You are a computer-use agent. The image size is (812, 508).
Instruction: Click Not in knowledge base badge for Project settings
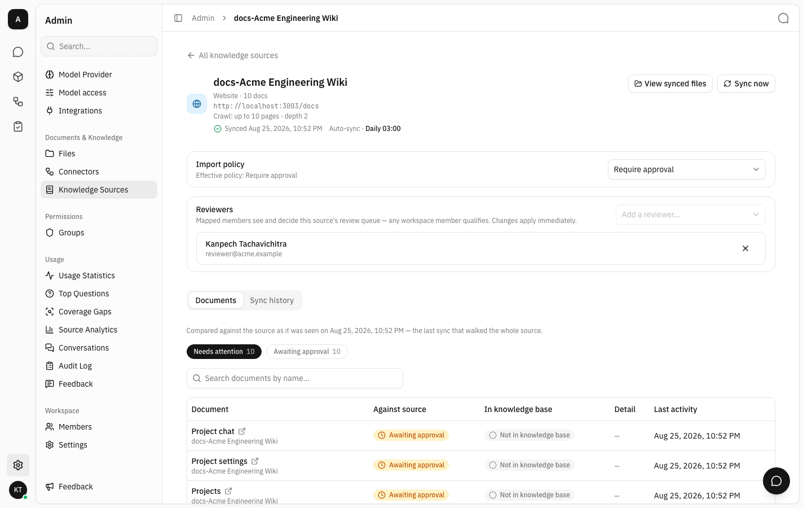coord(529,465)
